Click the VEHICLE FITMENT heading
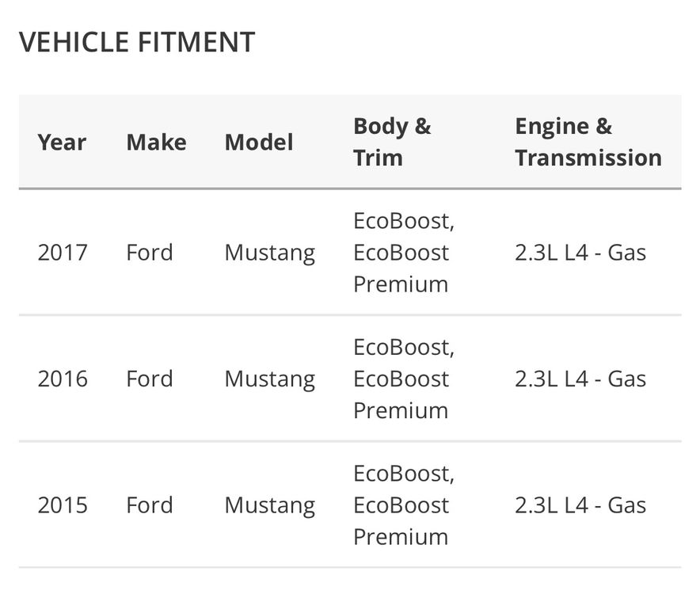 pyautogui.click(x=137, y=42)
